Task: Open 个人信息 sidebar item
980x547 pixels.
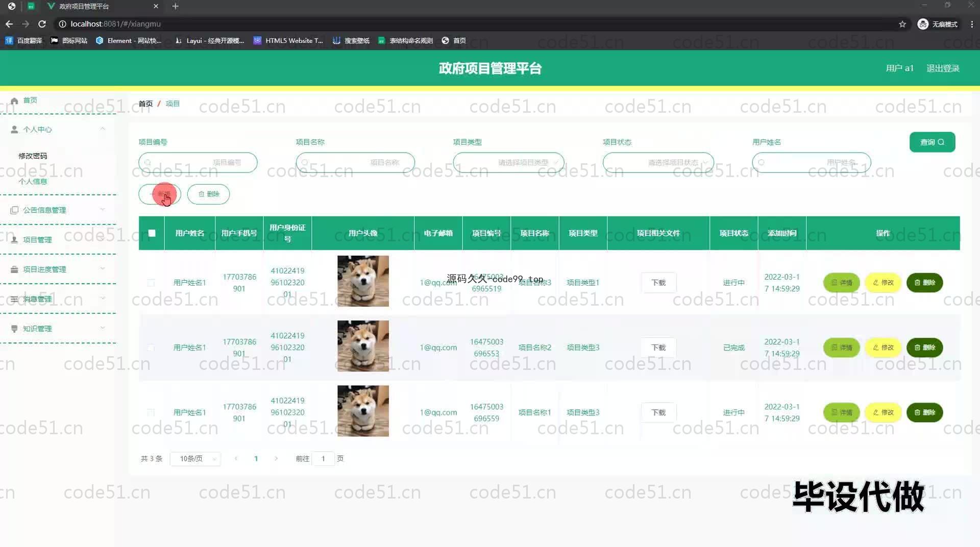Action: 33,181
